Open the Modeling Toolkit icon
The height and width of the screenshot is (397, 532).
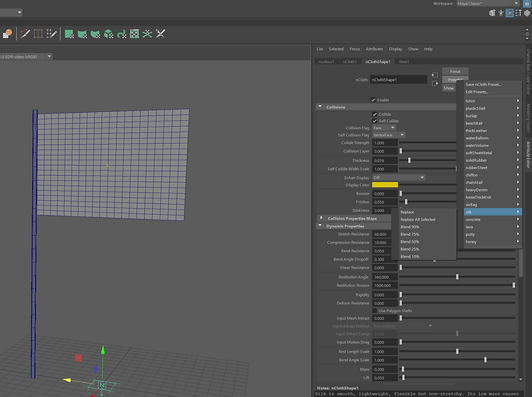tap(492, 13)
